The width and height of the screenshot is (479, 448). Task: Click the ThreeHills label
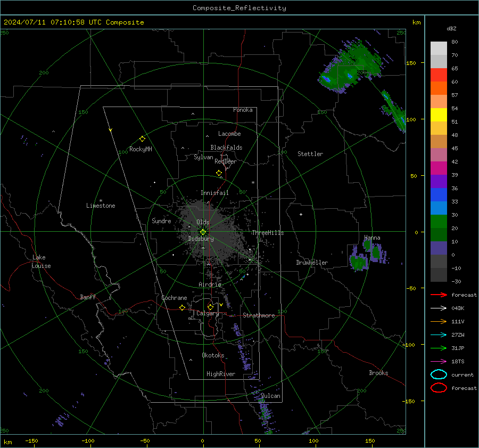pyautogui.click(x=268, y=233)
